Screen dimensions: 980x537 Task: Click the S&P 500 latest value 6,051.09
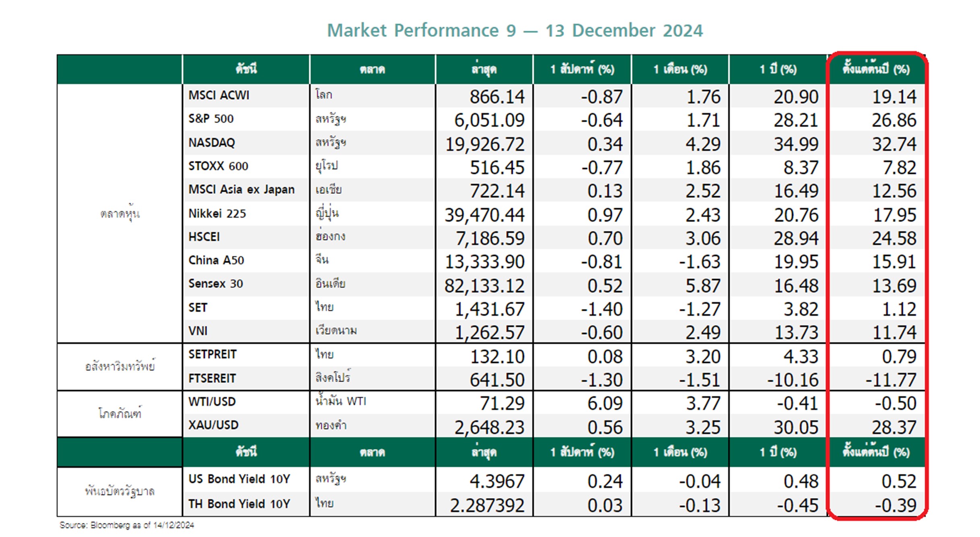489,120
